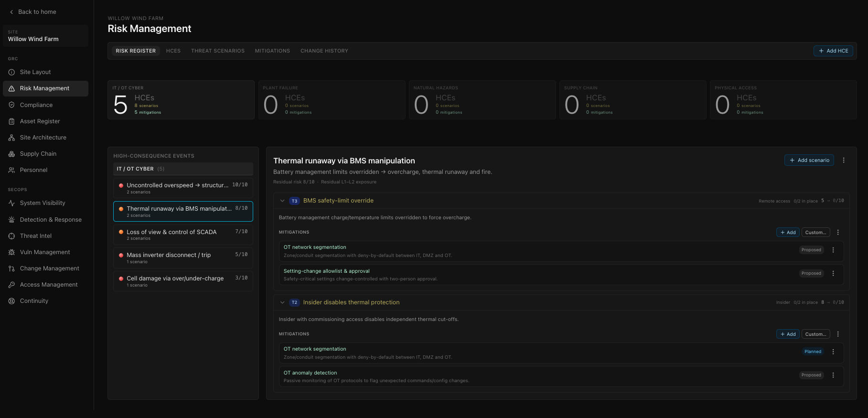Viewport: 868px width, 418px height.
Task: Open the Willow Wind Farm site selector
Action: click(46, 36)
